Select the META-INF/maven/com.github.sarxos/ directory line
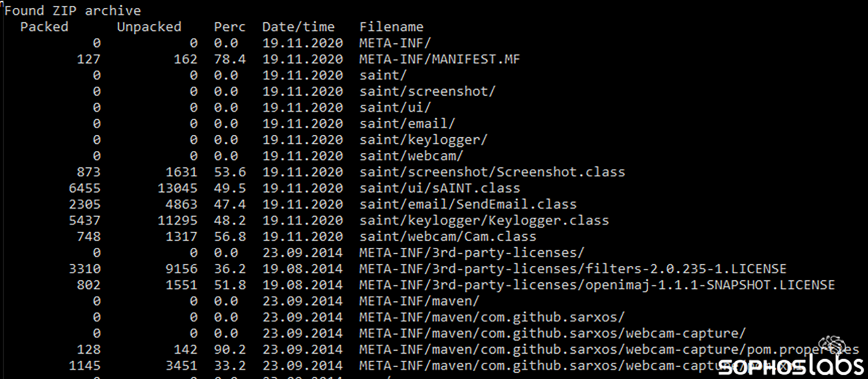This screenshot has width=868, height=379. (492, 317)
